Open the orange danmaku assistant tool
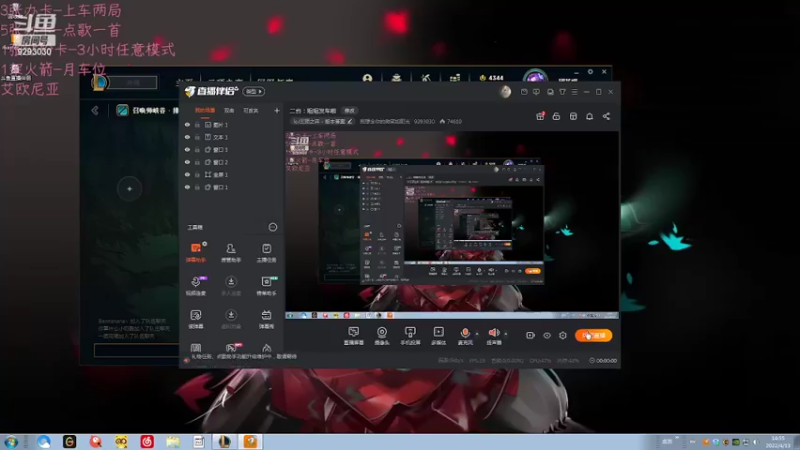Screen dimensions: 800x450 point(195,253)
